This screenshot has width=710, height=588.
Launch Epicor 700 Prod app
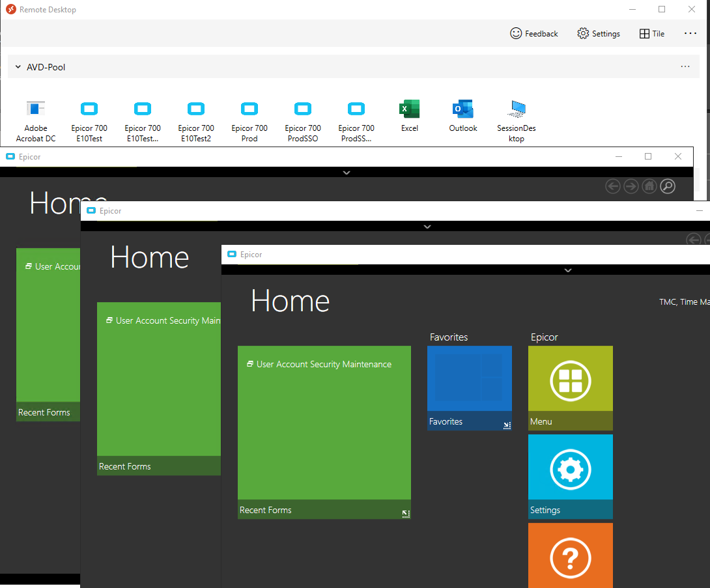pos(249,121)
